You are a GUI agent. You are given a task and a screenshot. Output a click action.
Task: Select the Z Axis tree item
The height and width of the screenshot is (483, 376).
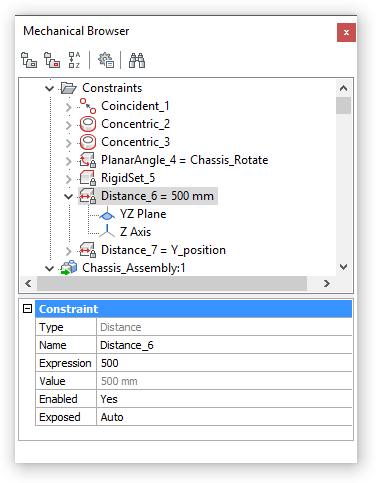(135, 232)
